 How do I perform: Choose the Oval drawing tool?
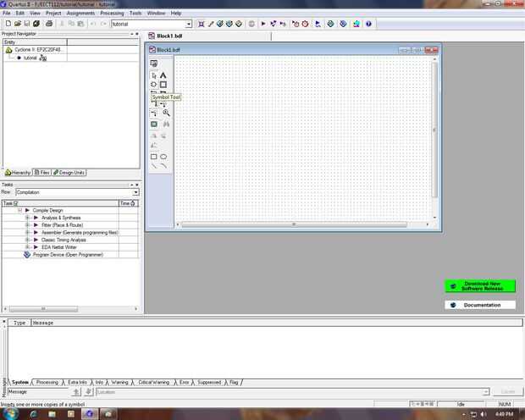pos(163,157)
